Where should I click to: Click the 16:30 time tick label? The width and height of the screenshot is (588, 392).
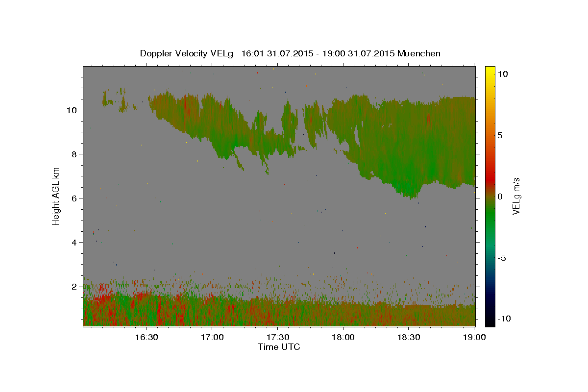pyautogui.click(x=146, y=337)
